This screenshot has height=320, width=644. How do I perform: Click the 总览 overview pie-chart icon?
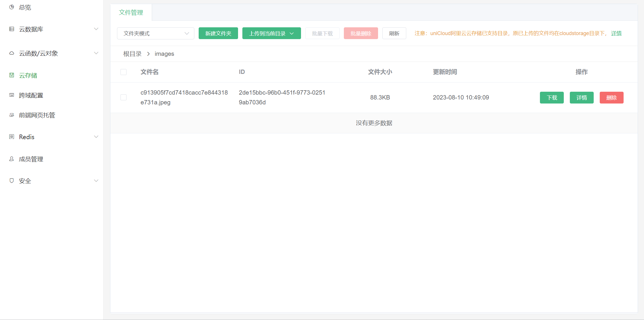[x=11, y=7]
